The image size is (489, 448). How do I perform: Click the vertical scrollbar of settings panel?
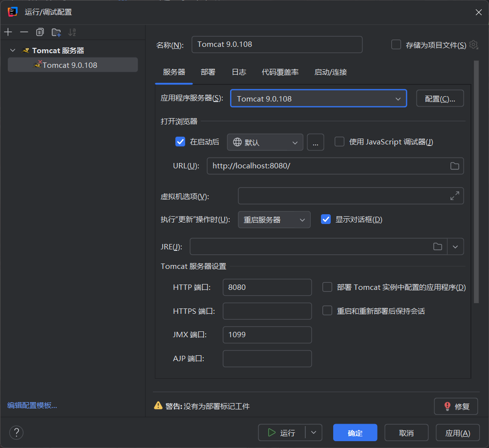coord(476,182)
